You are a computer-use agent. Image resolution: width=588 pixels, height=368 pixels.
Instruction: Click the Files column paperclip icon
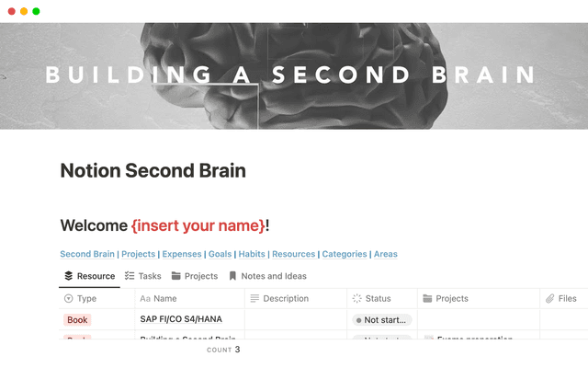coord(549,299)
